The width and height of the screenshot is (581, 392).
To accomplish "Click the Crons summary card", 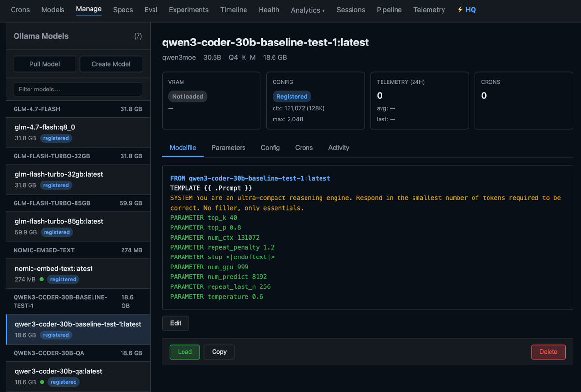I will 524,101.
